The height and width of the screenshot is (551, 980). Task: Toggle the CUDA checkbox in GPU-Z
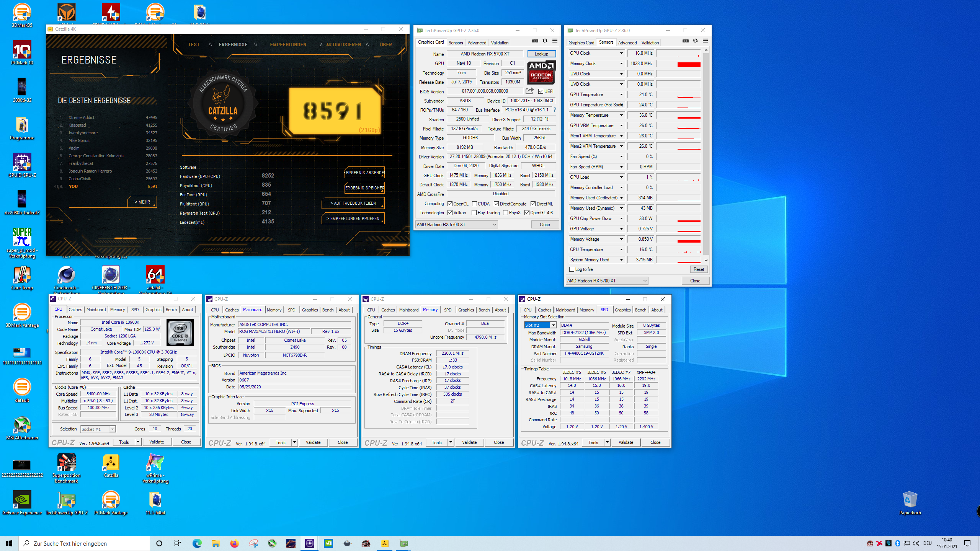(x=475, y=204)
